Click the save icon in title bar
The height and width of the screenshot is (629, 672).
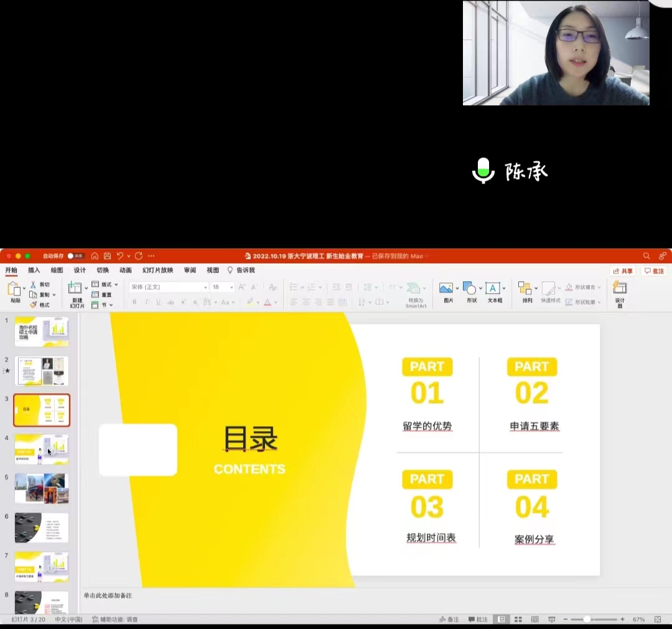click(107, 256)
